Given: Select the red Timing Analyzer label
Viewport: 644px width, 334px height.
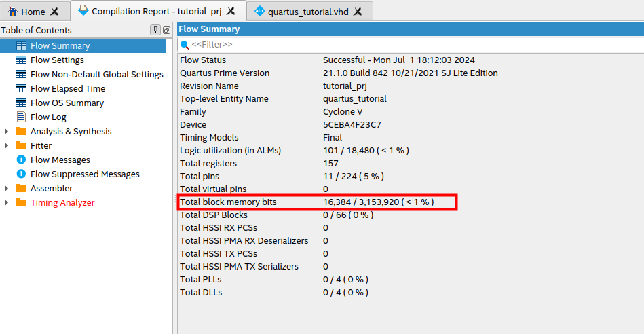Looking at the screenshot, I should point(62,202).
